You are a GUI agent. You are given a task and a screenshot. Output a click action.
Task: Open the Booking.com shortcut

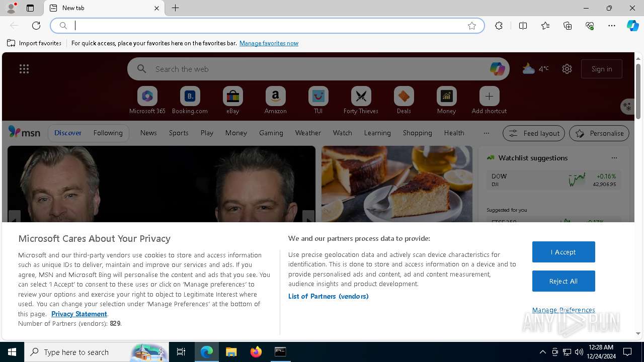pos(190,101)
